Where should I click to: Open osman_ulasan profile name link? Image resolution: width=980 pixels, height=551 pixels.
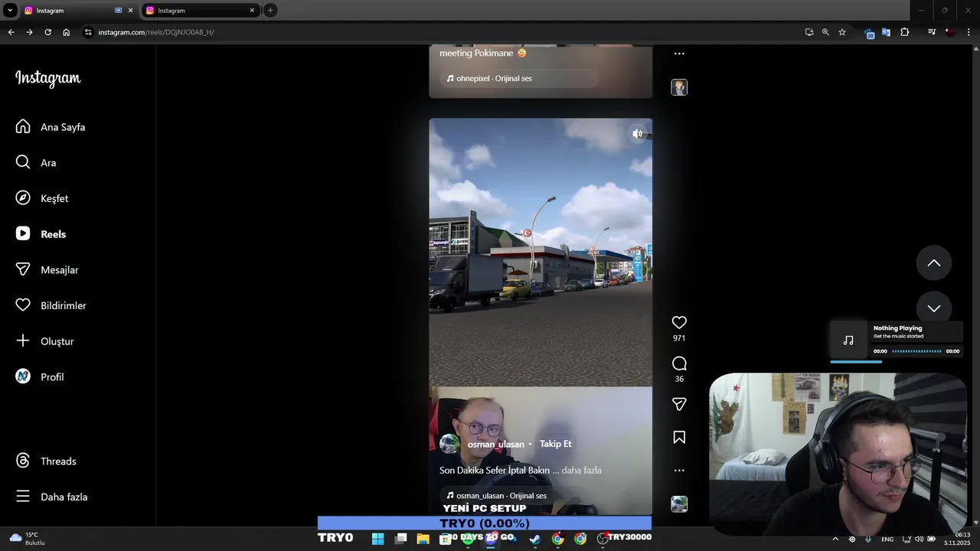496,445
